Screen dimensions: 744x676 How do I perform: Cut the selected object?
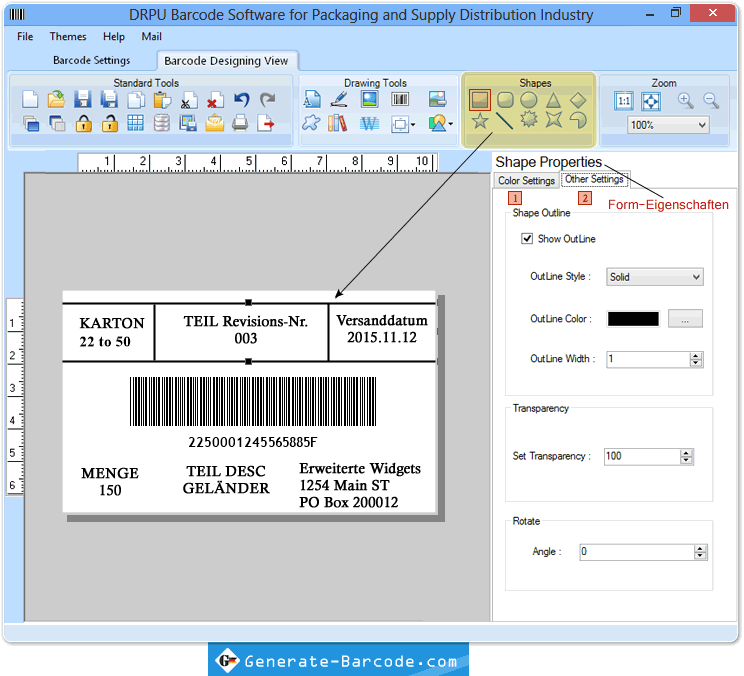pyautogui.click(x=188, y=100)
